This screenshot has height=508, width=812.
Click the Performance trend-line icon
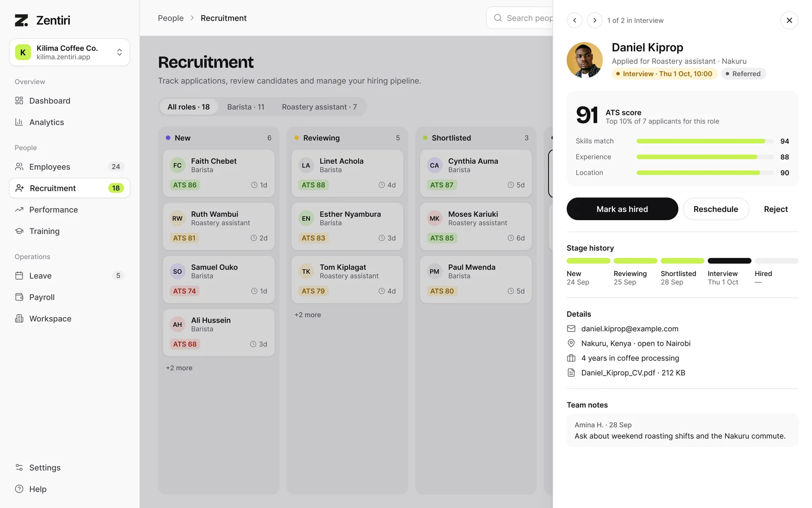tap(19, 209)
